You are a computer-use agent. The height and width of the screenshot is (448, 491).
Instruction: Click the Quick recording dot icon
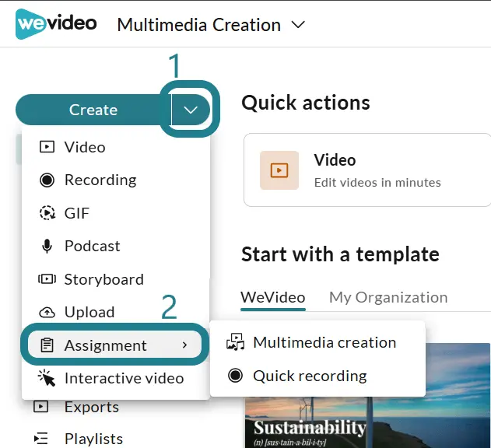(236, 376)
